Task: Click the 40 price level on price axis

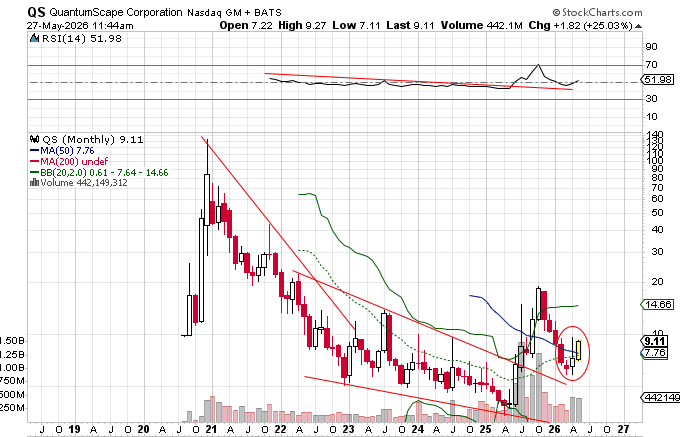Action: pos(658,230)
